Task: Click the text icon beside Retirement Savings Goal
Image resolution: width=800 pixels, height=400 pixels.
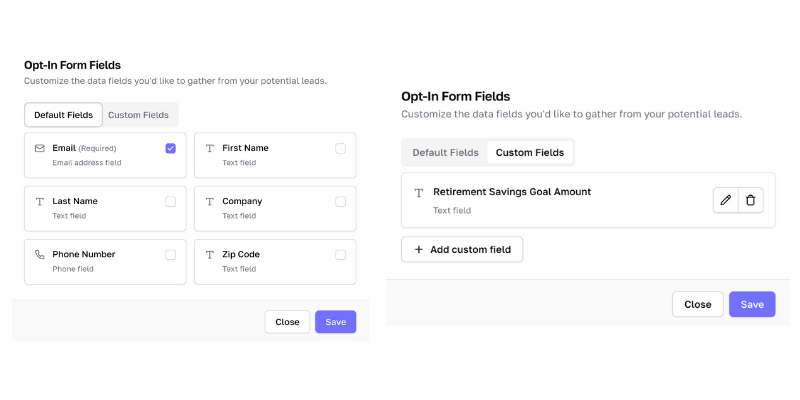Action: (419, 192)
